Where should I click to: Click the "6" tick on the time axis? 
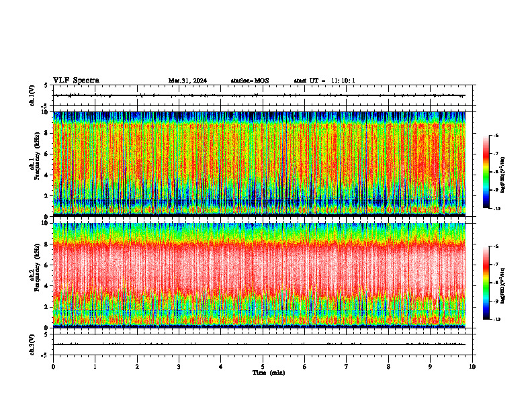(x=305, y=367)
